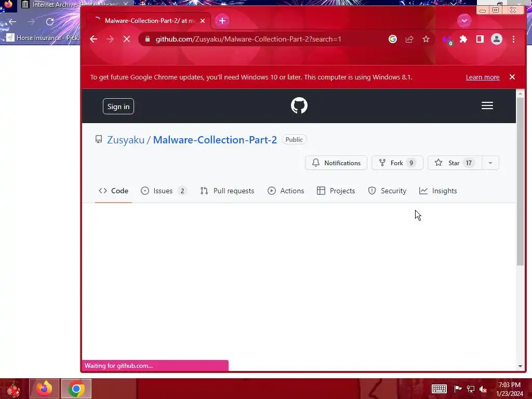
Task: Select the Code tab
Action: (113, 191)
